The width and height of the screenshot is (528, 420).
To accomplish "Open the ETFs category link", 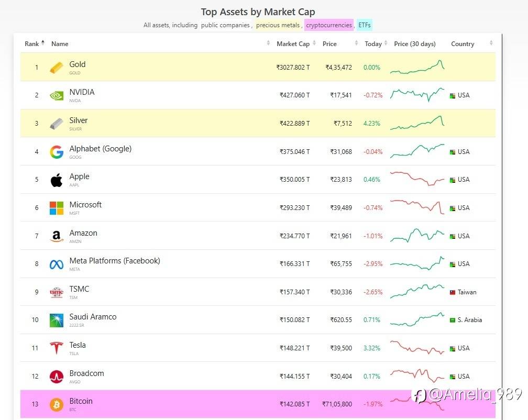I will 364,25.
